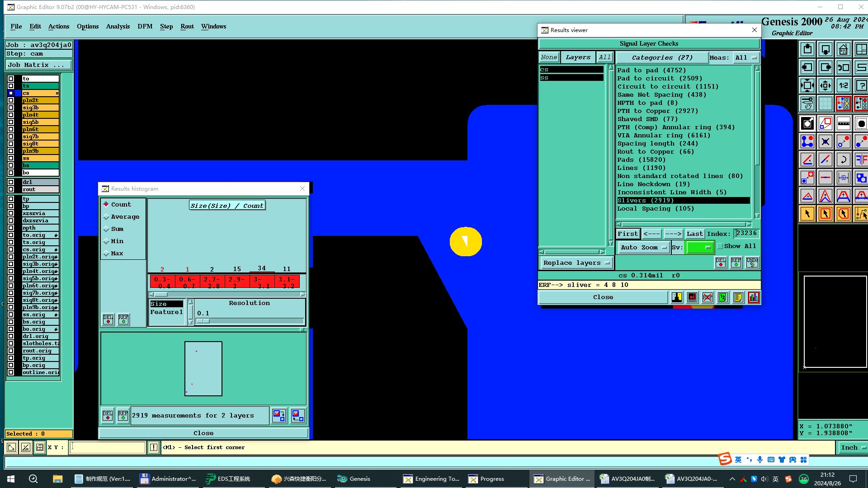Select Line Neckdown (19) category

click(x=653, y=184)
